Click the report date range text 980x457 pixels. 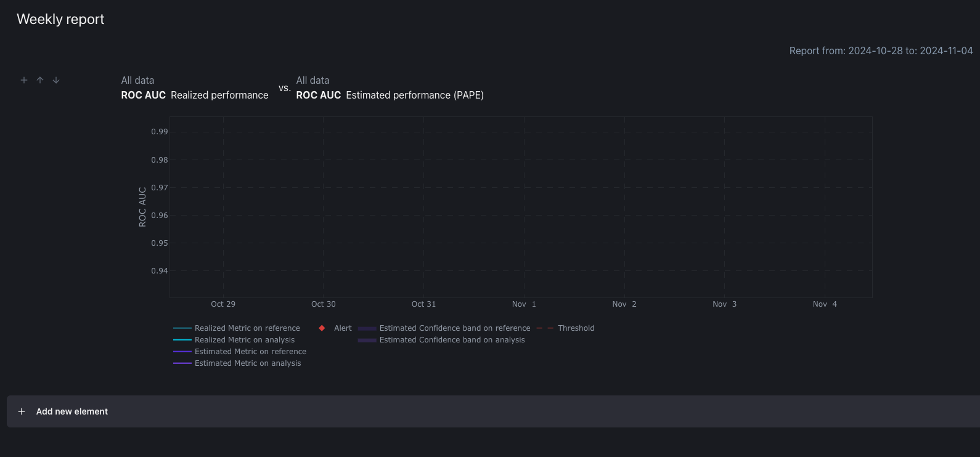tap(881, 51)
